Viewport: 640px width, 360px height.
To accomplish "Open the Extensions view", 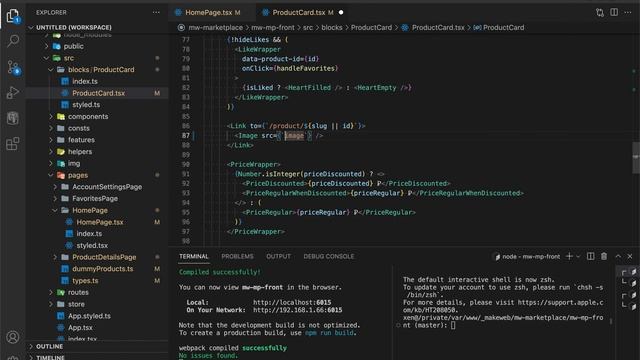I will click(13, 144).
